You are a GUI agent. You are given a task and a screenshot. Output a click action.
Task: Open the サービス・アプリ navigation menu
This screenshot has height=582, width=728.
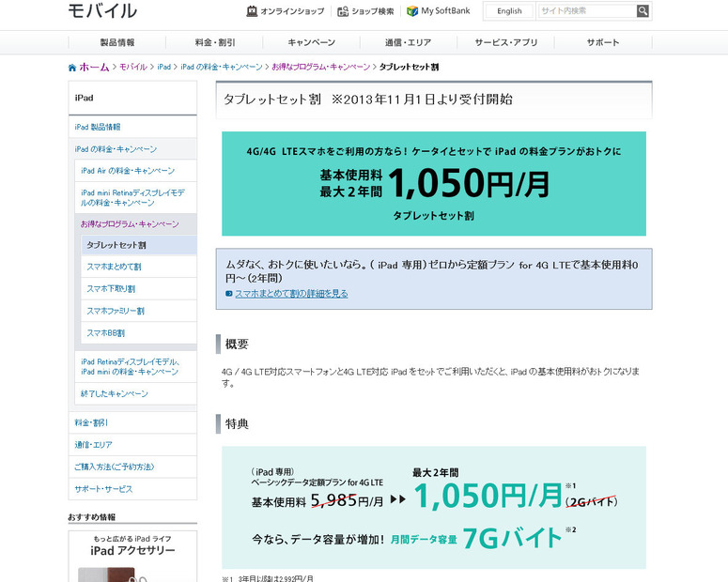point(505,42)
